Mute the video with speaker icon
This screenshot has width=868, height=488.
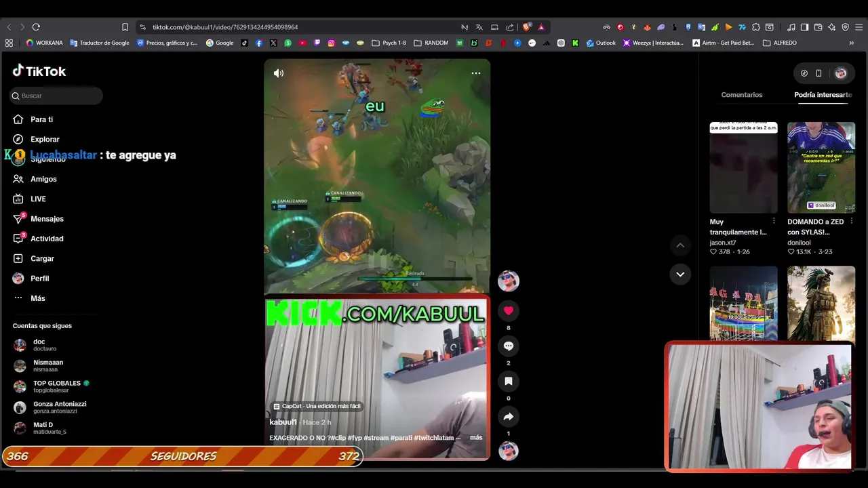[x=279, y=73]
